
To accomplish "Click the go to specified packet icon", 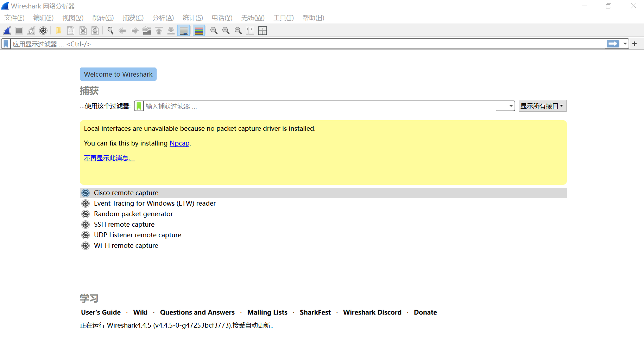I will point(147,31).
